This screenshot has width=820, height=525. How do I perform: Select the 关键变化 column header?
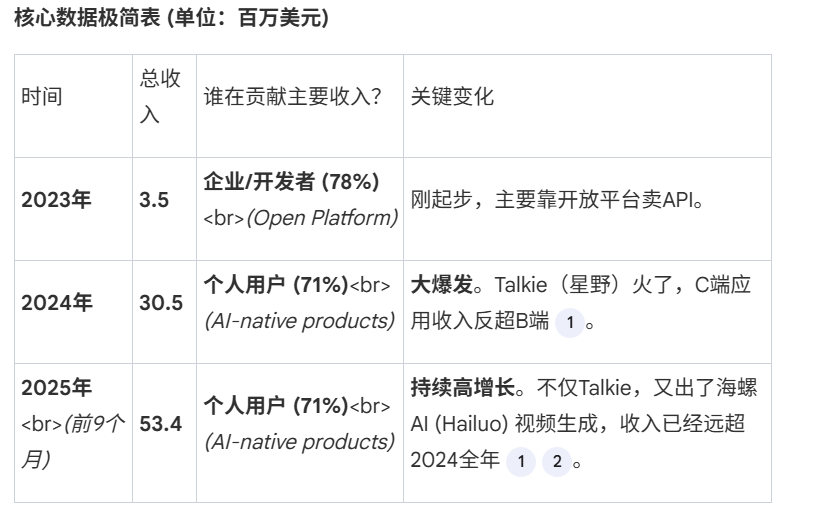coord(452,97)
